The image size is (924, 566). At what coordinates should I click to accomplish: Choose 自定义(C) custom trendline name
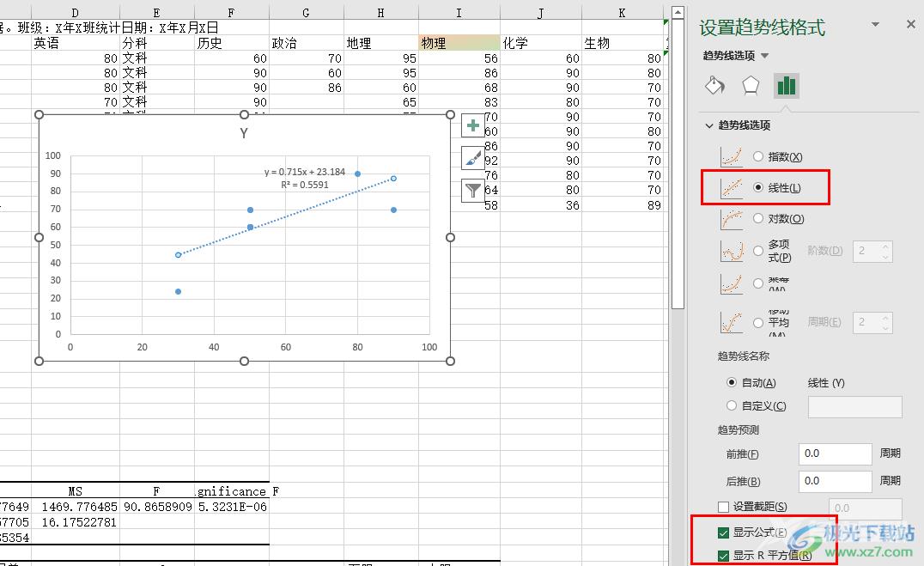pyautogui.click(x=732, y=405)
